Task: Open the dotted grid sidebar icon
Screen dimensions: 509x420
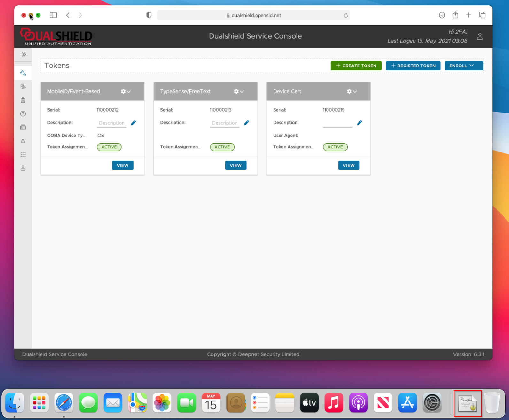Action: pyautogui.click(x=23, y=155)
